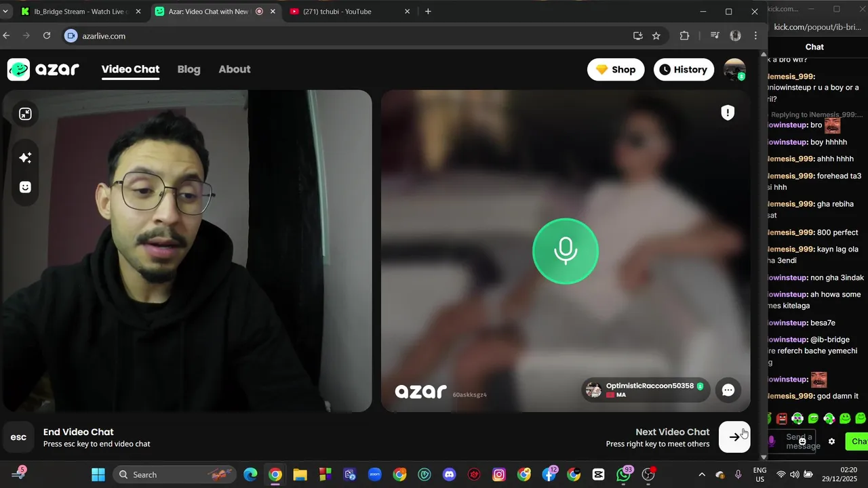
Task: Click 'god damn it' chat message
Action: tap(838, 396)
